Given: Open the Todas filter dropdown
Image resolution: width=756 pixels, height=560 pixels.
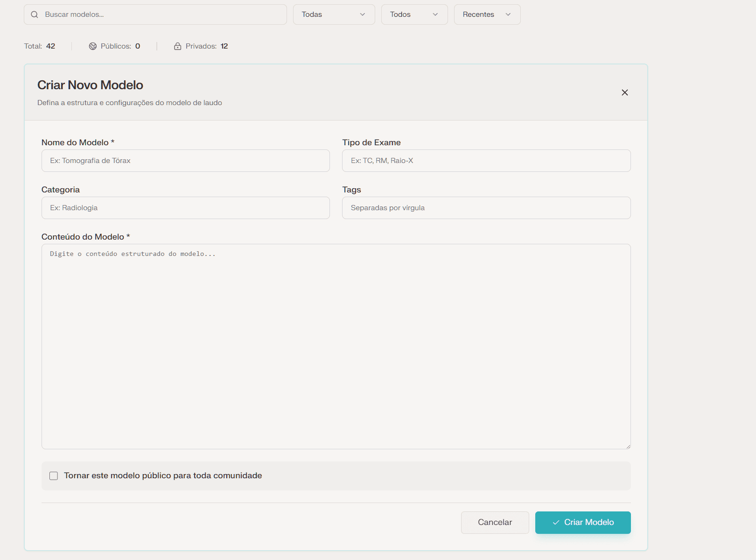Looking at the screenshot, I should pos(334,14).
